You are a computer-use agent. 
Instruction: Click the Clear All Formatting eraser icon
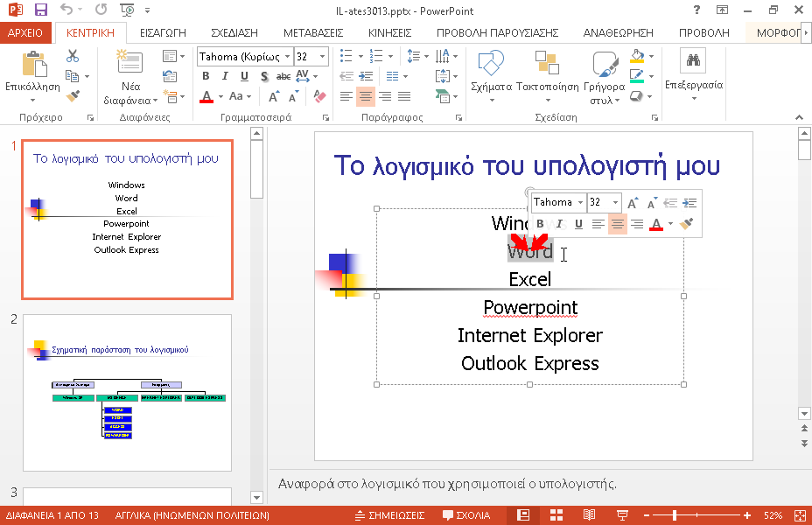[x=319, y=96]
